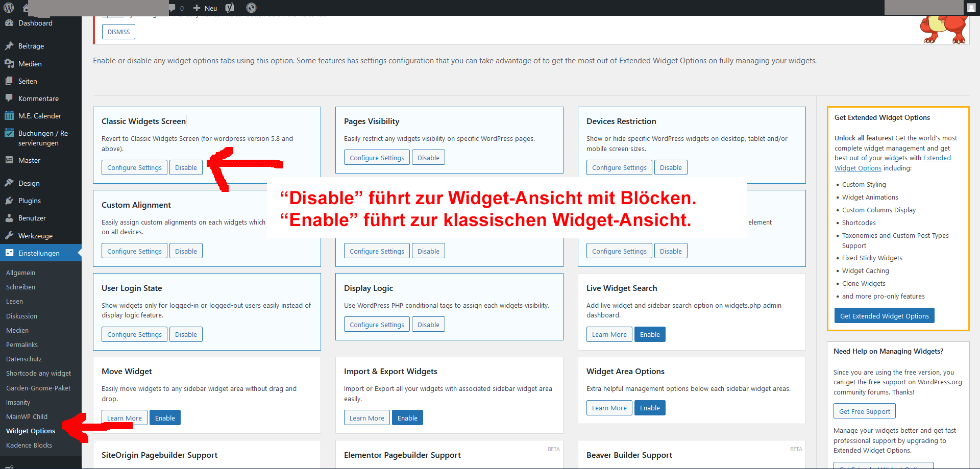Click the Beiträge pin icon in sidebar
The height and width of the screenshot is (469, 980).
[9, 46]
